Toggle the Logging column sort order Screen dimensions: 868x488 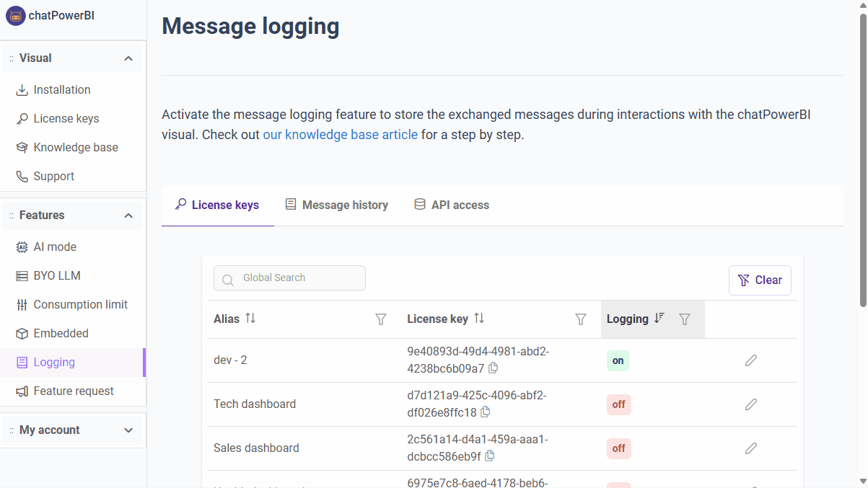click(659, 319)
